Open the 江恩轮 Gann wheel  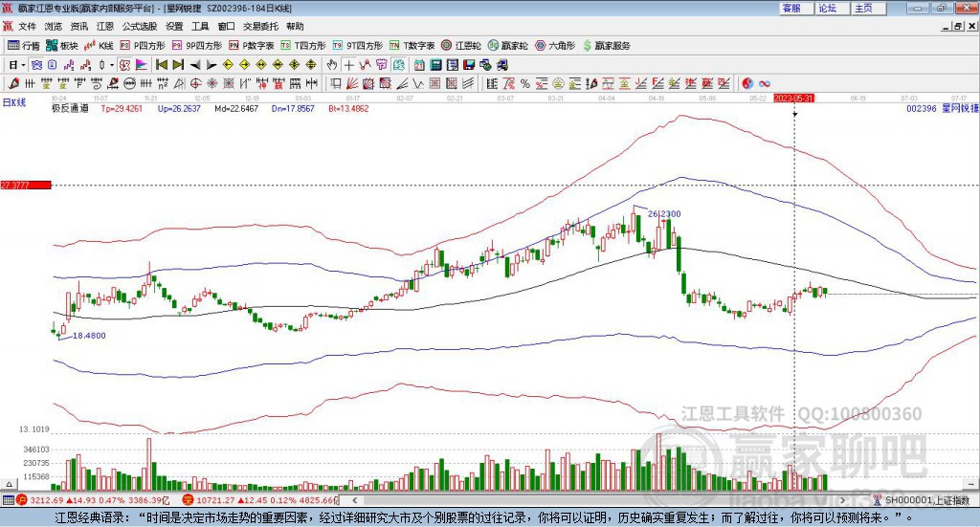pyautogui.click(x=461, y=46)
